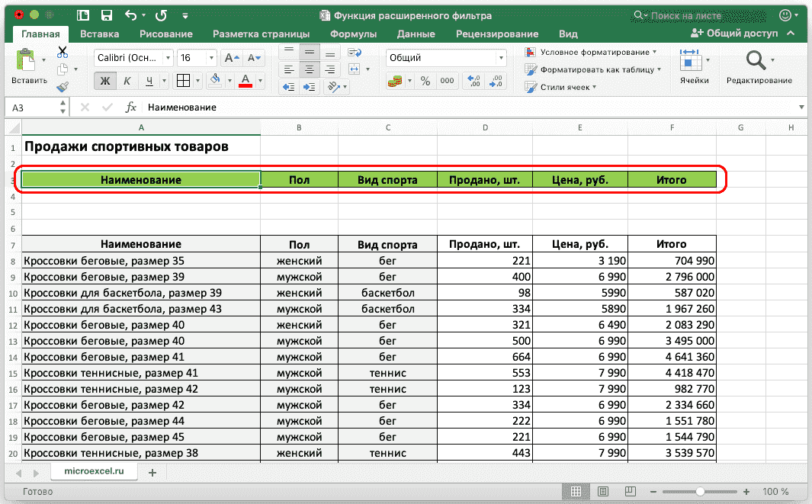Click the zoom slider in status bar

coord(701,491)
